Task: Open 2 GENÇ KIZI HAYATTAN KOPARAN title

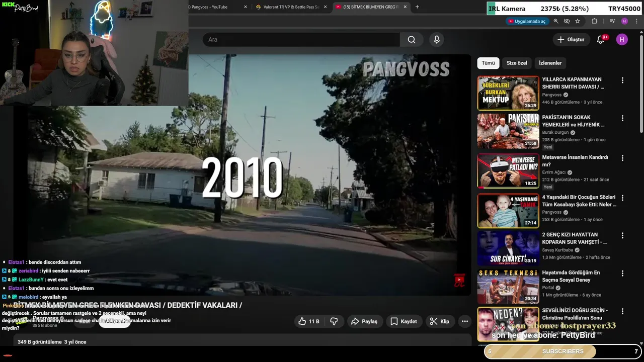Action: coord(574,238)
